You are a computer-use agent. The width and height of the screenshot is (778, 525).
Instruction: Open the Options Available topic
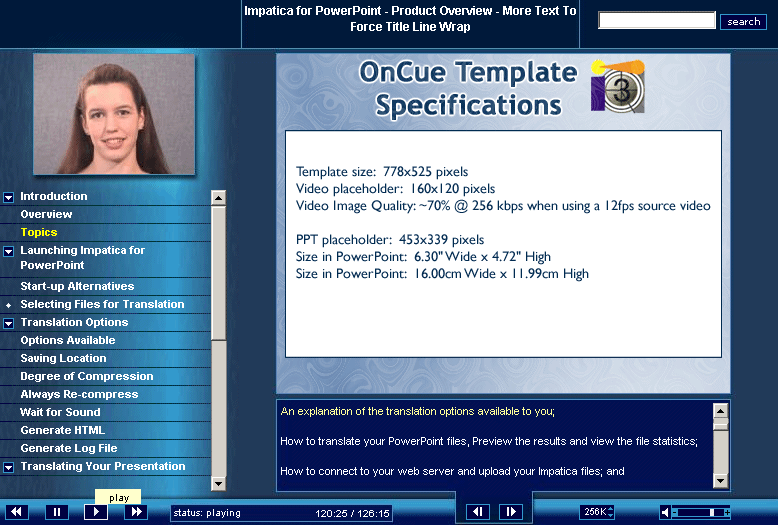pyautogui.click(x=67, y=340)
